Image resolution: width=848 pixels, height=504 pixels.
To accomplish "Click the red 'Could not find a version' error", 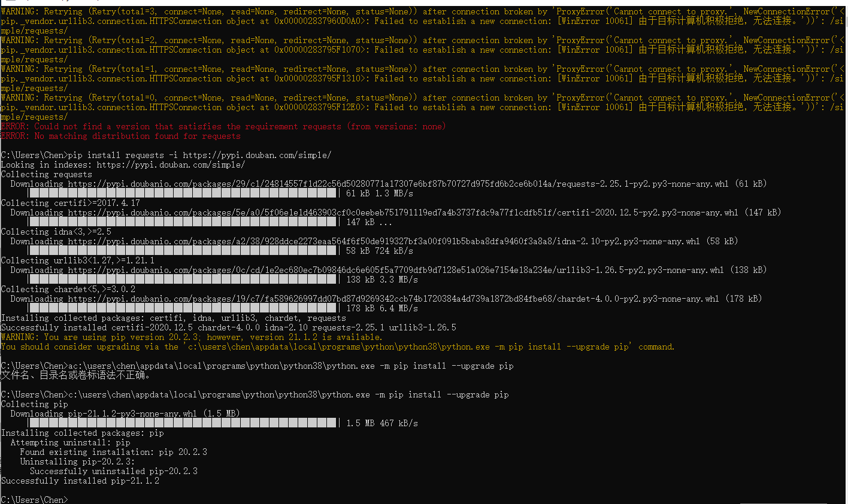I will tap(223, 126).
